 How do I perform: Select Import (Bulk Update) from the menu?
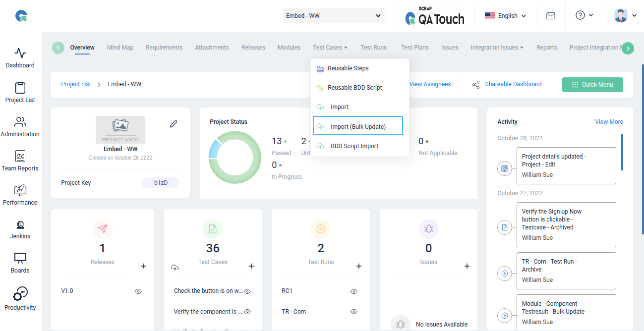[358, 126]
